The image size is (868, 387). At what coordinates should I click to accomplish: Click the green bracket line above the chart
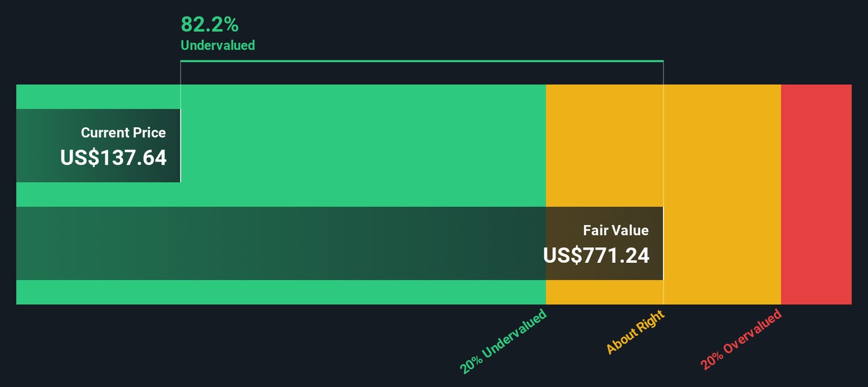422,61
